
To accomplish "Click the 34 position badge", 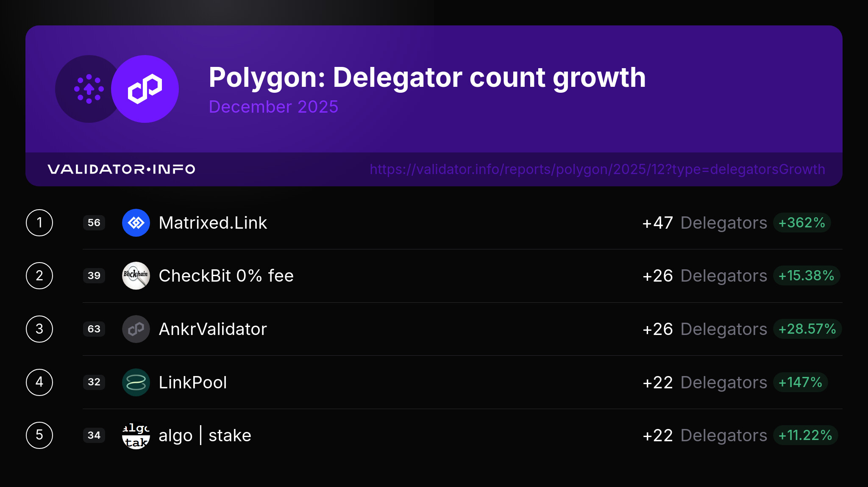I will (x=94, y=435).
